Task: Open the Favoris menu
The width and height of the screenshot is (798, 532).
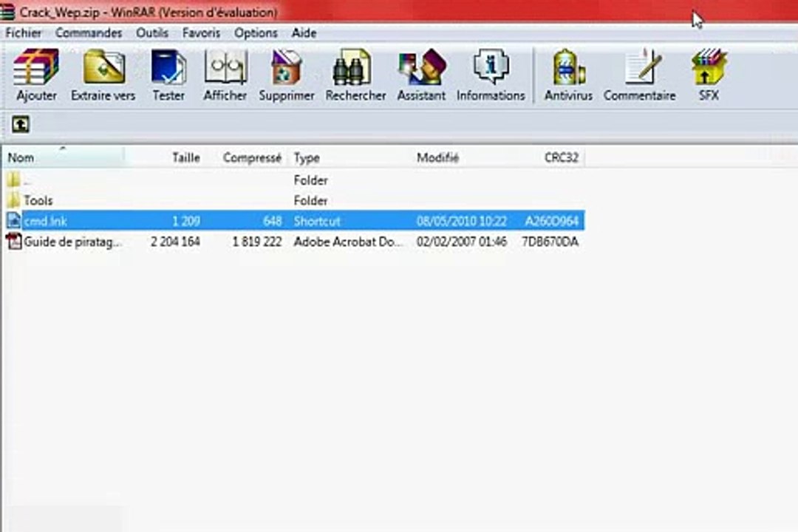Action: [202, 33]
